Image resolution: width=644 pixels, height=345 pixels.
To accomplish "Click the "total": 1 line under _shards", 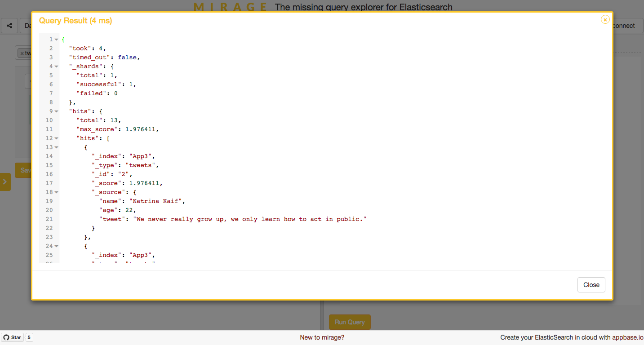I will 97,75.
